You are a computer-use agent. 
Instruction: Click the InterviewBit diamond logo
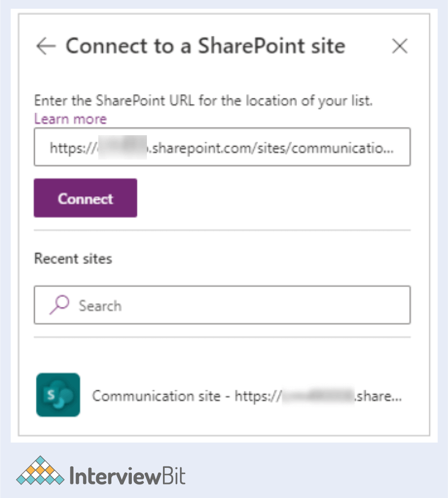(40, 471)
